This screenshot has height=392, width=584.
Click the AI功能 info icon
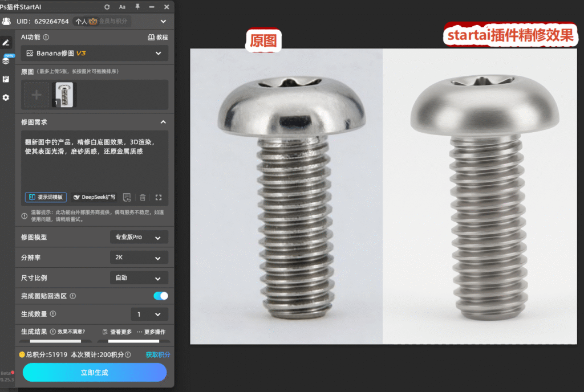click(x=46, y=37)
